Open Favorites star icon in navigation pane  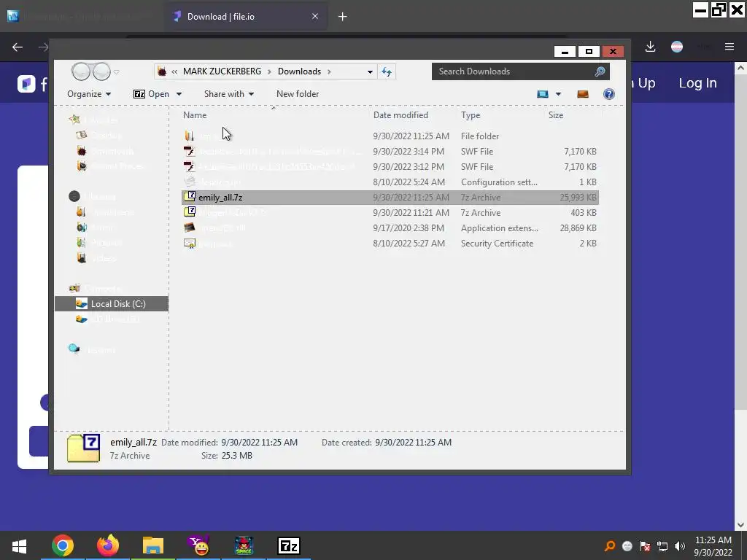pyautogui.click(x=74, y=120)
